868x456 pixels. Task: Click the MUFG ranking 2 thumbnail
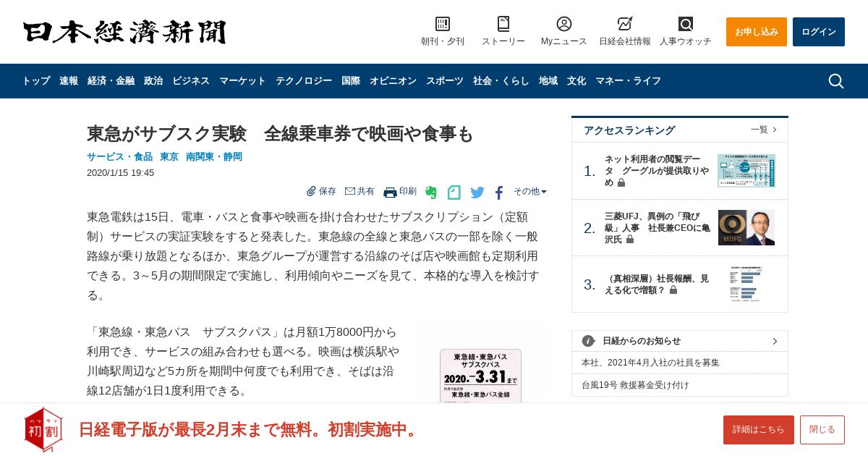coord(746,228)
